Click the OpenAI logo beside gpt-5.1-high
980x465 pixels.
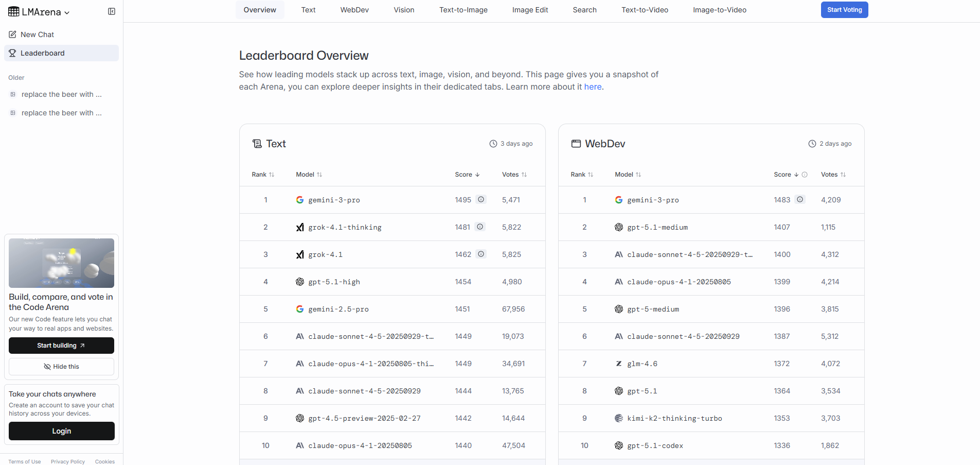click(300, 282)
